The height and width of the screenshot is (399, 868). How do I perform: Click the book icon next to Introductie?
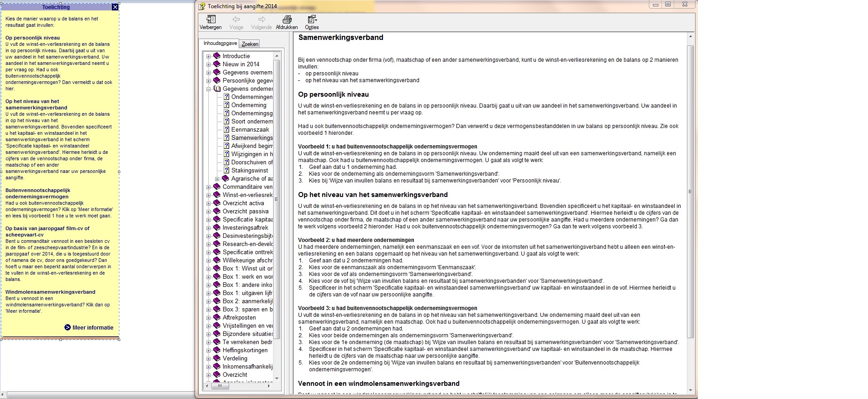pos(217,56)
